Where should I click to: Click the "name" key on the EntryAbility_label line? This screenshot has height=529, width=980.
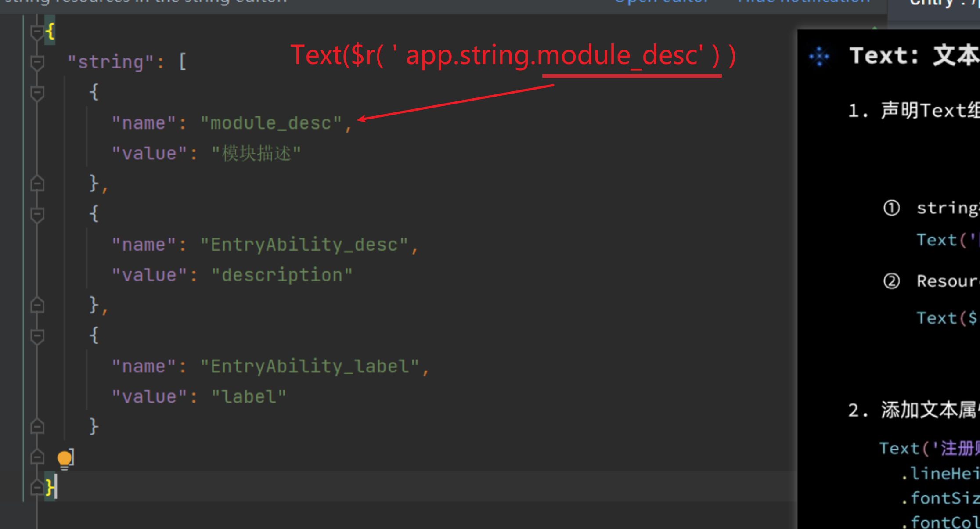click(x=144, y=367)
